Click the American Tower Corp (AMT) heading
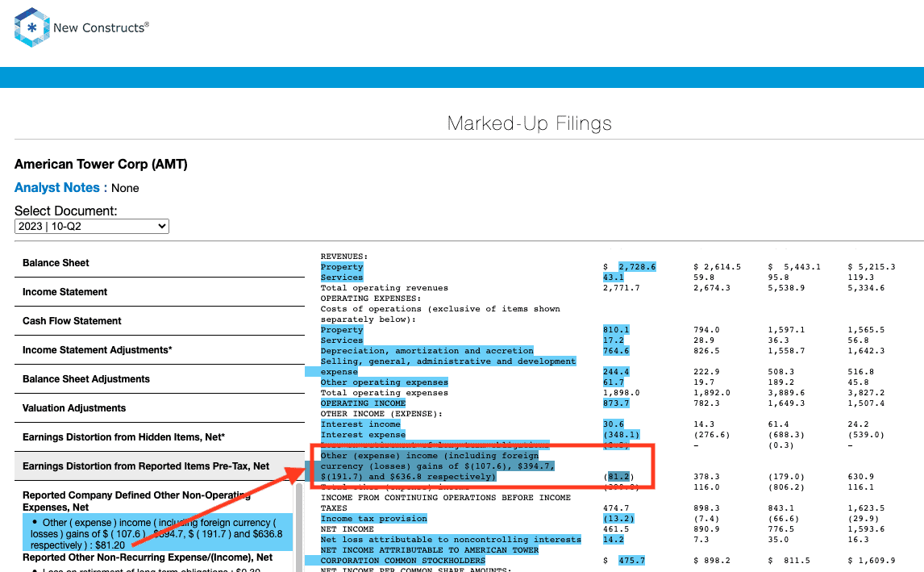The height and width of the screenshot is (572, 924). [x=101, y=164]
